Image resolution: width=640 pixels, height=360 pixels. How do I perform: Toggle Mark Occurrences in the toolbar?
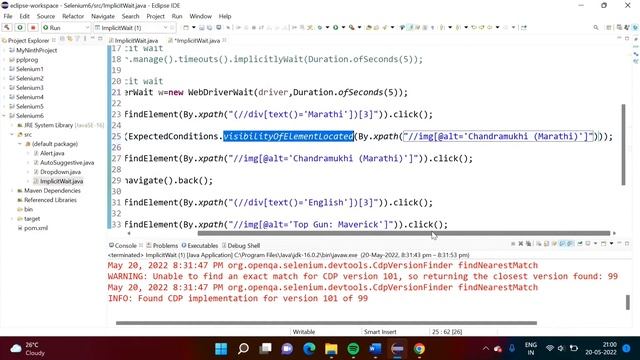click(411, 27)
